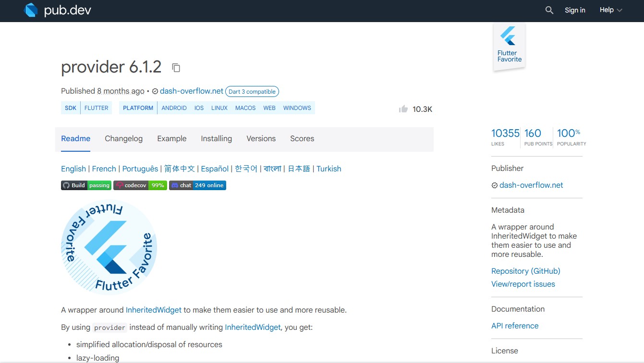
Task: Open the Installing tab
Action: pyautogui.click(x=217, y=138)
